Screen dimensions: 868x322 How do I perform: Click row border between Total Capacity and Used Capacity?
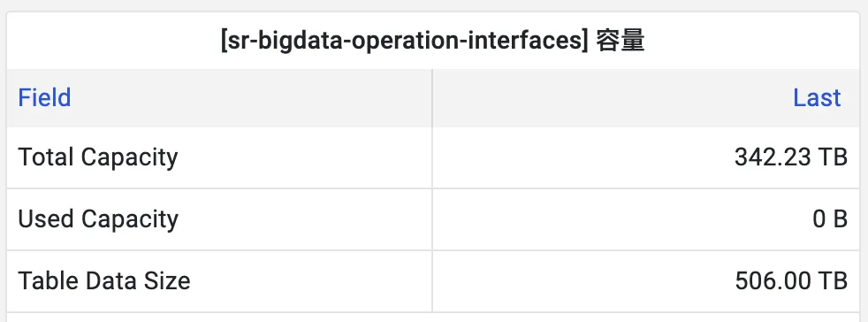tap(433, 188)
